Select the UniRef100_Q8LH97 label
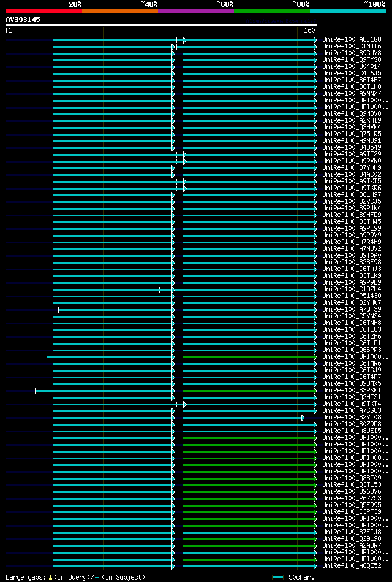Screen dimensions: 392x582 tap(352, 195)
